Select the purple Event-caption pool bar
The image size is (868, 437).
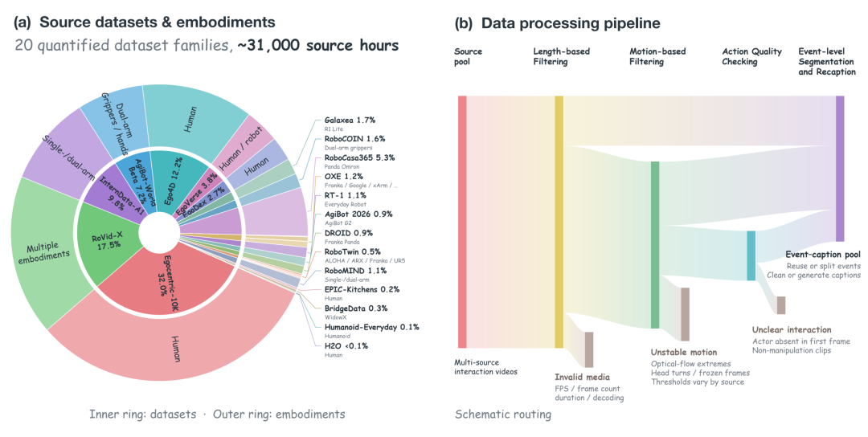click(x=840, y=169)
